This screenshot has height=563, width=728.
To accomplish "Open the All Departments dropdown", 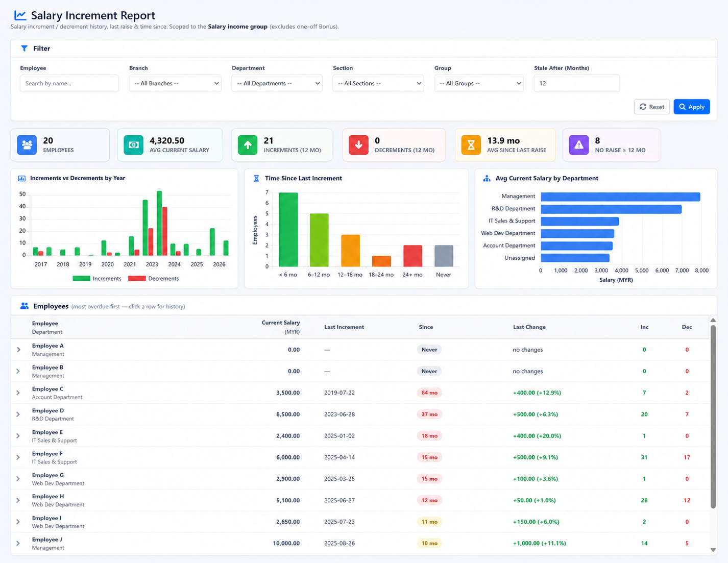I will coord(277,83).
